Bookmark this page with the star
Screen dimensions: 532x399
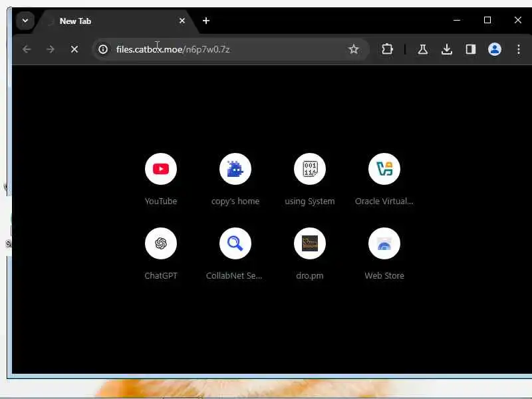pyautogui.click(x=354, y=49)
